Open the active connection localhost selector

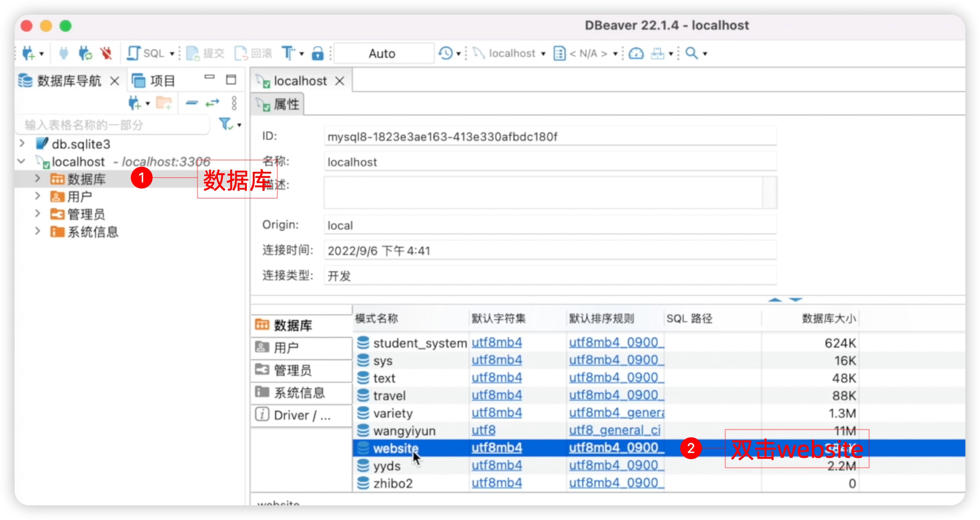(510, 53)
